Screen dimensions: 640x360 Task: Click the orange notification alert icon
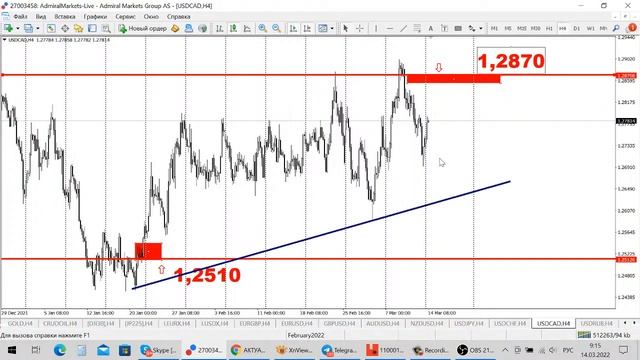click(x=632, y=28)
